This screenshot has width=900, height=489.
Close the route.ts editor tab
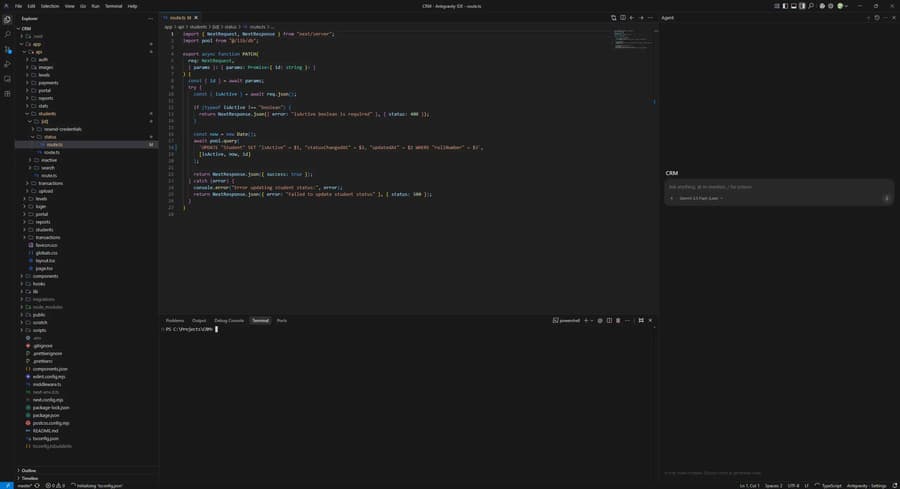coord(196,18)
